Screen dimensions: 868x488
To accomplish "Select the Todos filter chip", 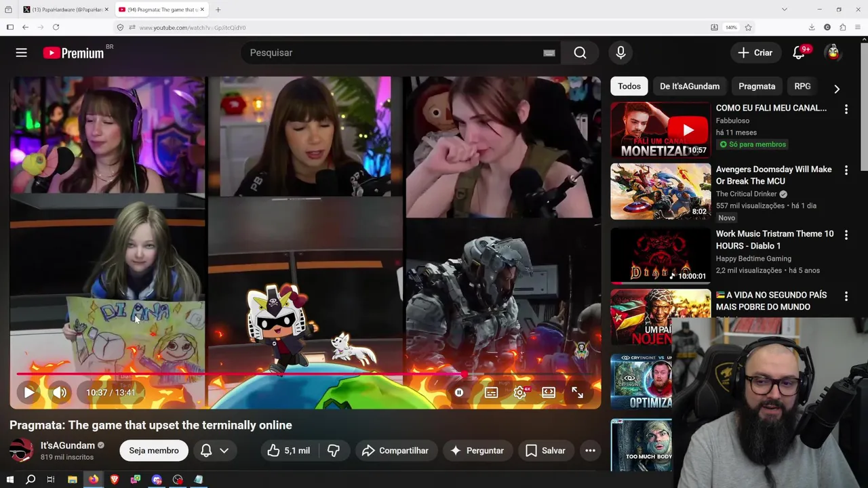I will pyautogui.click(x=629, y=86).
